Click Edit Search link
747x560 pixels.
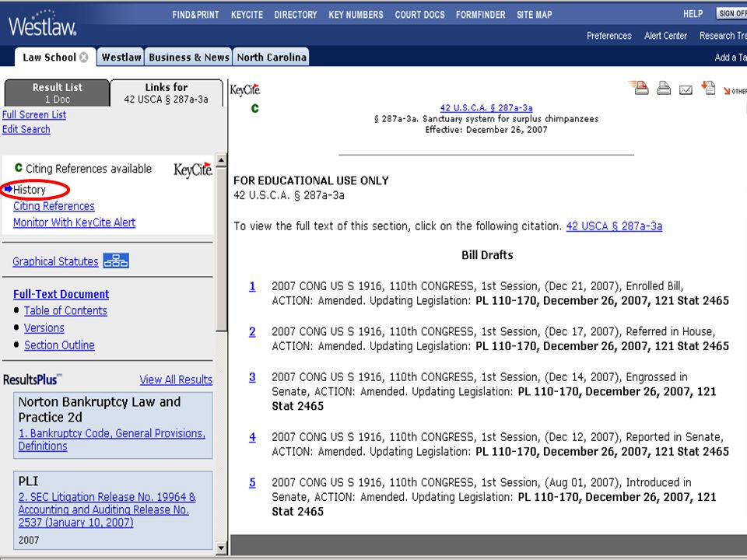[x=26, y=130]
